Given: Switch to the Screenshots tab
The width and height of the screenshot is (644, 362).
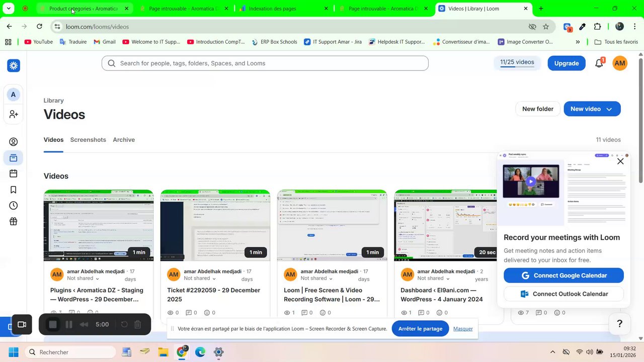Looking at the screenshot, I should click(88, 140).
